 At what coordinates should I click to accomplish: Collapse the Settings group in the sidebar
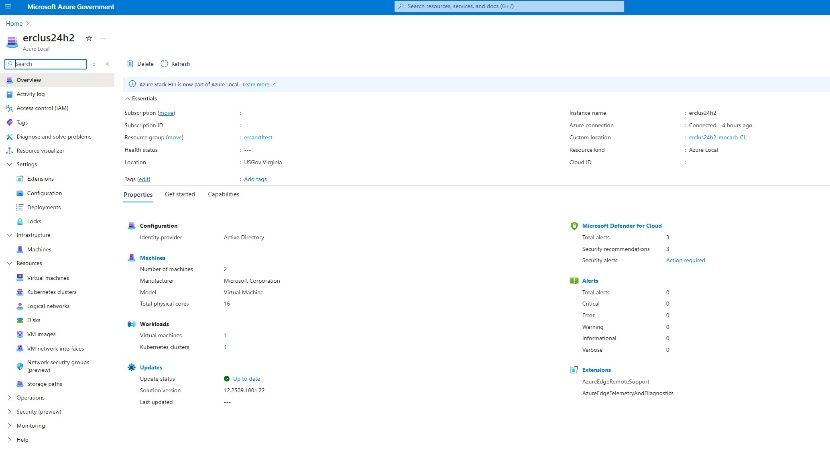(x=9, y=164)
